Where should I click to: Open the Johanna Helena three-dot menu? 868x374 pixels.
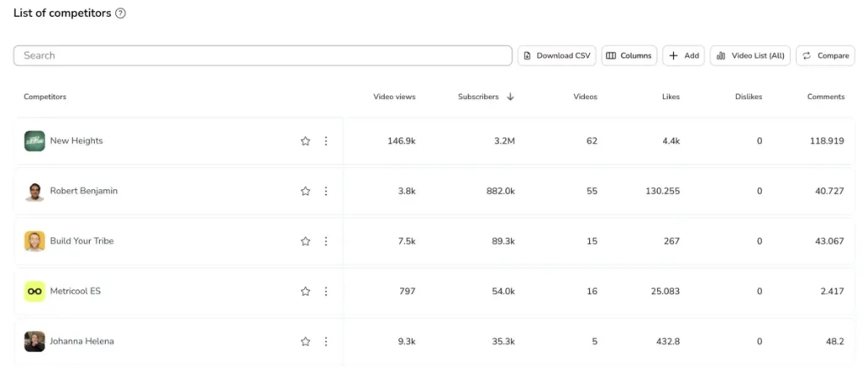(326, 341)
